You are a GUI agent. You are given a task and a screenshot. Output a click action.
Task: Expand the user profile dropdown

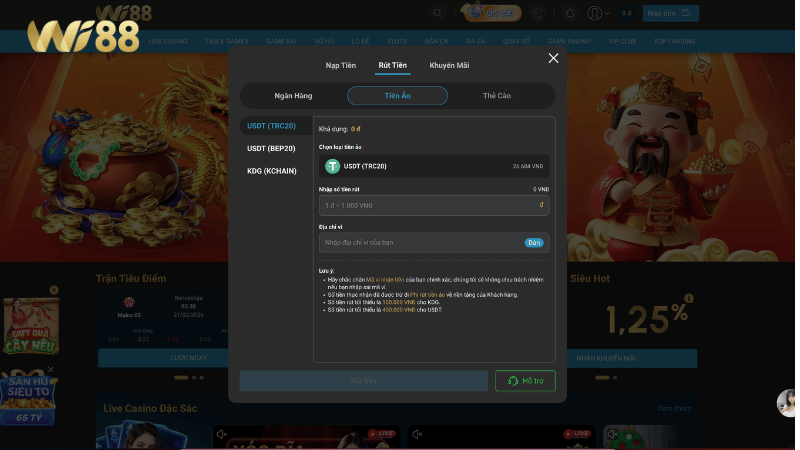pos(598,13)
